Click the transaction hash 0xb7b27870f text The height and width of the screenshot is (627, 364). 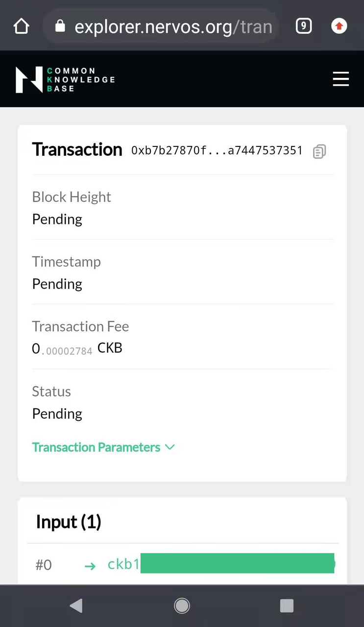tap(217, 150)
